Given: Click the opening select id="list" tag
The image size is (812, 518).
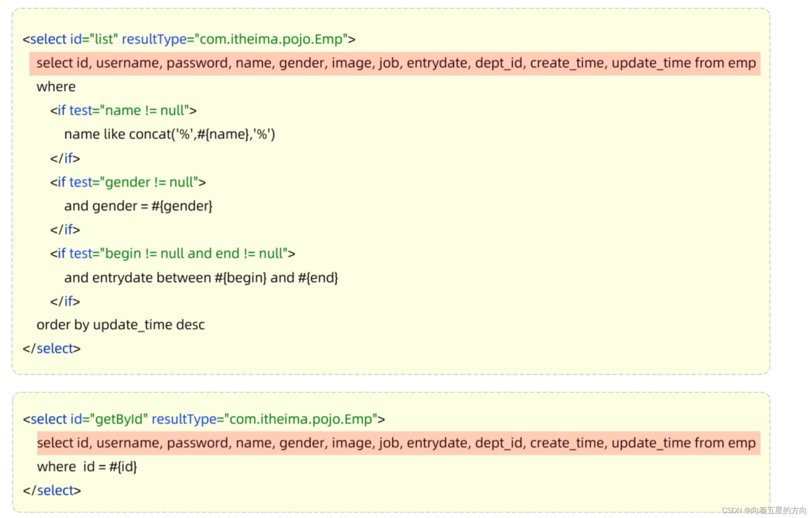Looking at the screenshot, I should [x=189, y=39].
